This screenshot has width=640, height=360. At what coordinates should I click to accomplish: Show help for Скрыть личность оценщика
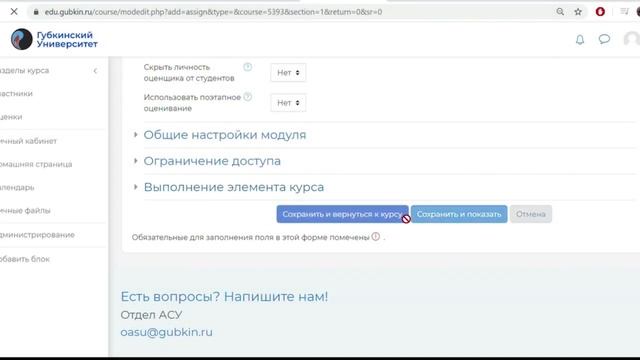[x=247, y=67]
